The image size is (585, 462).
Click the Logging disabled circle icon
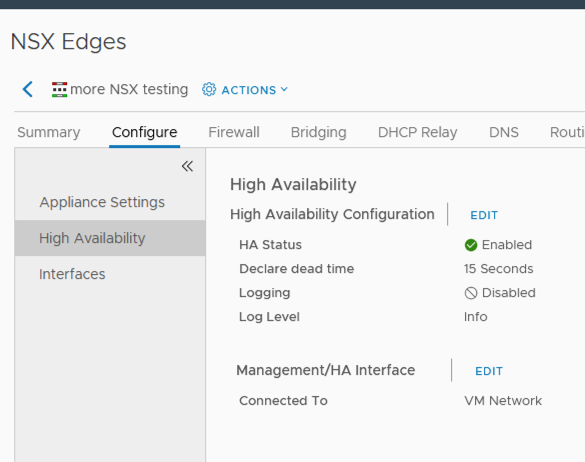[x=471, y=293]
